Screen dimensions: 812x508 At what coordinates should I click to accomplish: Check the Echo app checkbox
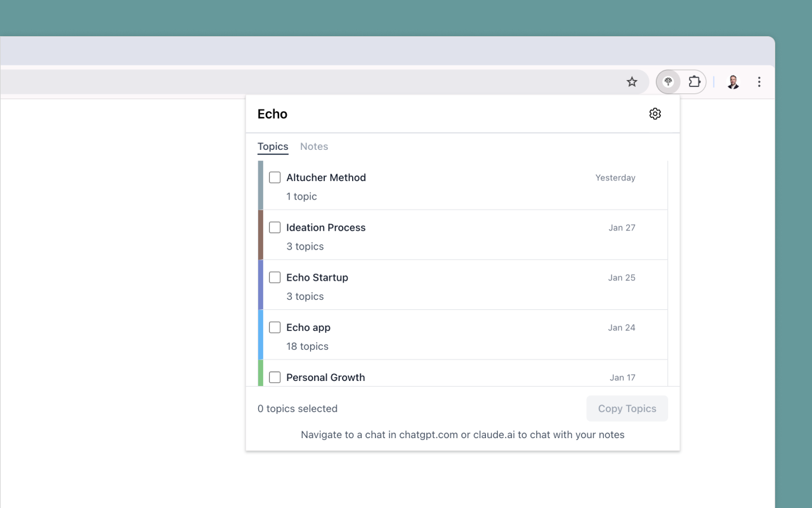coord(275,328)
